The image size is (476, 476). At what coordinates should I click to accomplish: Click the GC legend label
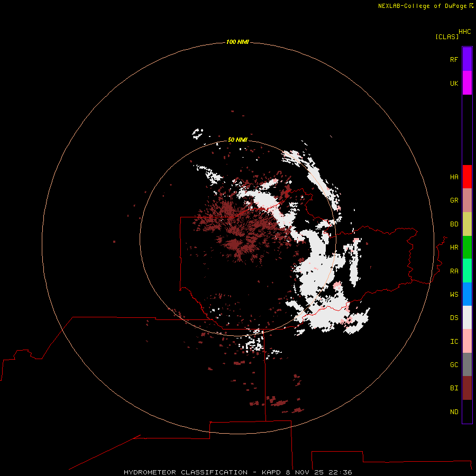click(454, 365)
